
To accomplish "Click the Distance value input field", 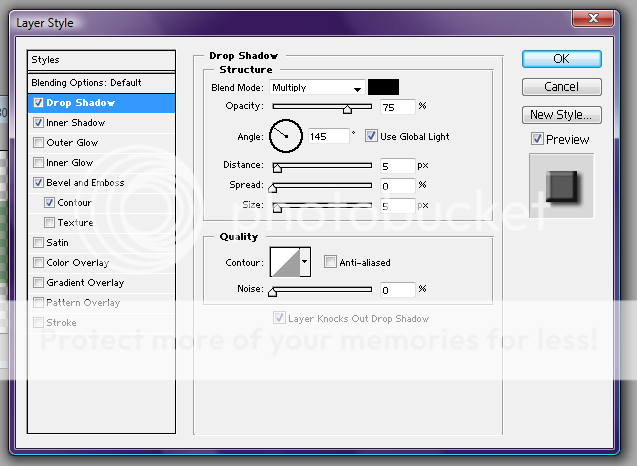I will (x=398, y=166).
